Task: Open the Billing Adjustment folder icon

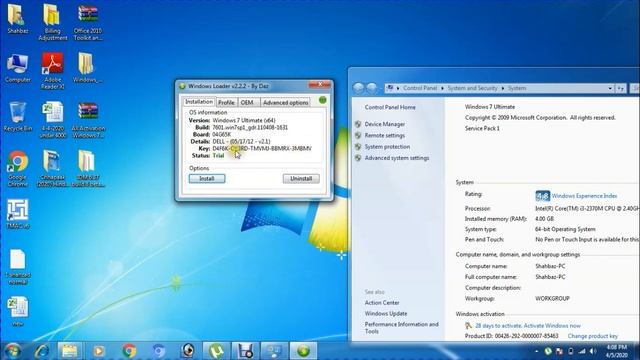Action: click(52, 22)
